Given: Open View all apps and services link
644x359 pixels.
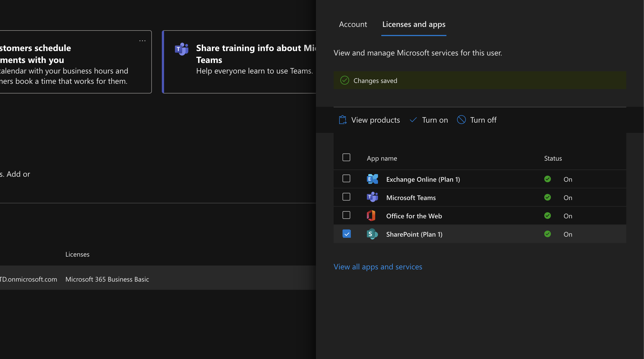Looking at the screenshot, I should (x=378, y=267).
